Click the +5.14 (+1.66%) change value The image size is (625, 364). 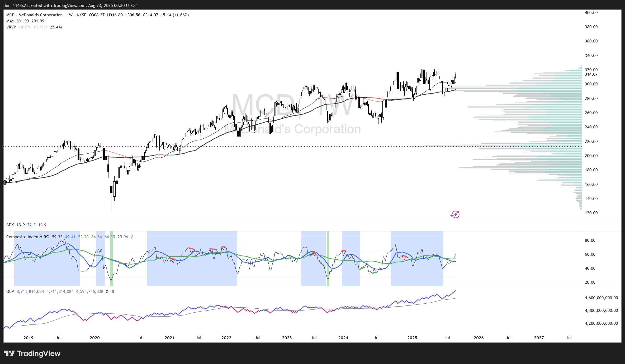click(174, 15)
